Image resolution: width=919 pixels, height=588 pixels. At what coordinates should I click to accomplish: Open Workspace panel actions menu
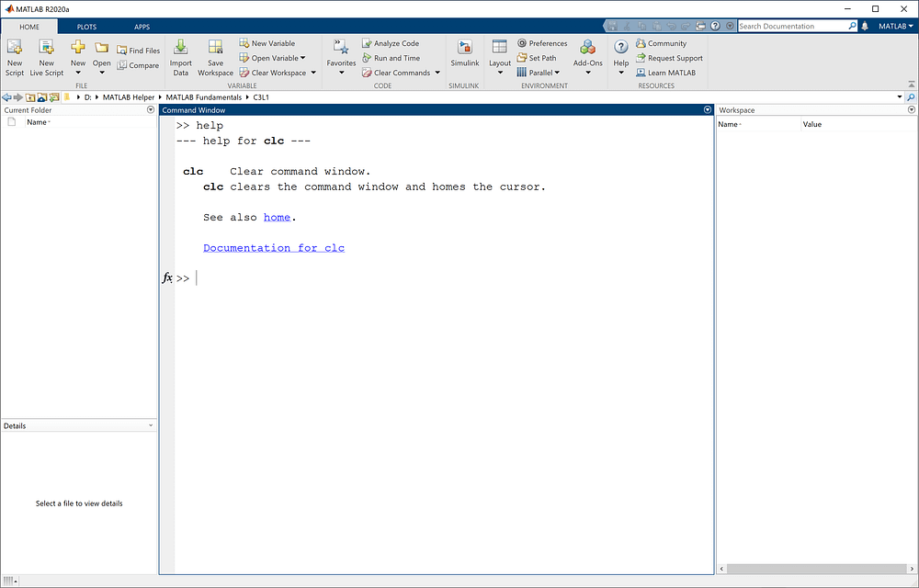pos(912,109)
